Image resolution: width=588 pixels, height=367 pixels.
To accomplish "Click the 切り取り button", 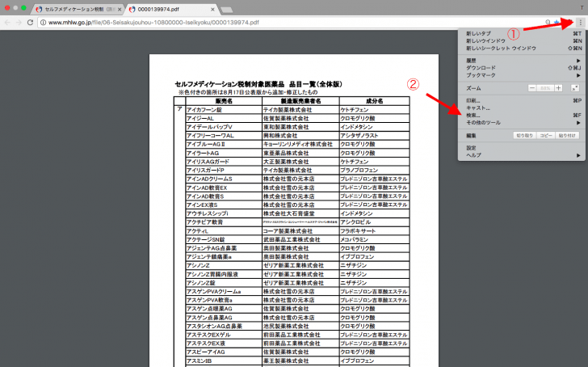I will coord(525,136).
